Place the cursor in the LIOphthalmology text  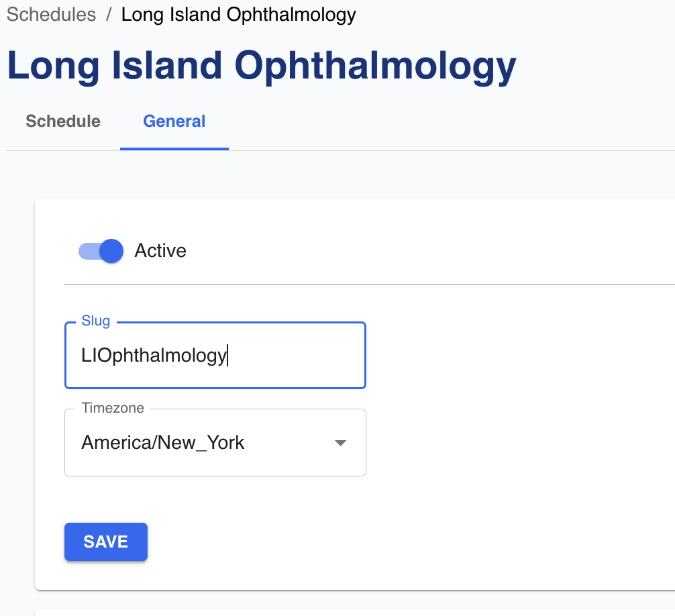coord(153,356)
